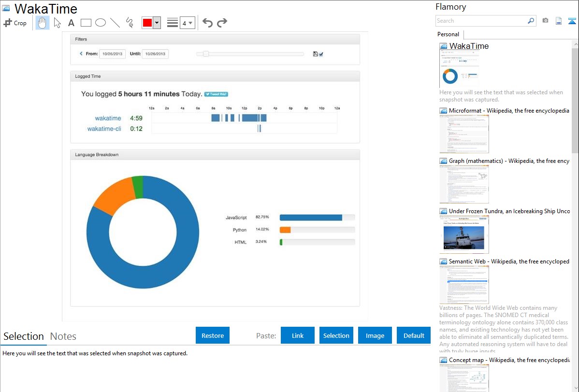The width and height of the screenshot is (579, 392).
Task: Undo the last annotation
Action: pyautogui.click(x=207, y=23)
